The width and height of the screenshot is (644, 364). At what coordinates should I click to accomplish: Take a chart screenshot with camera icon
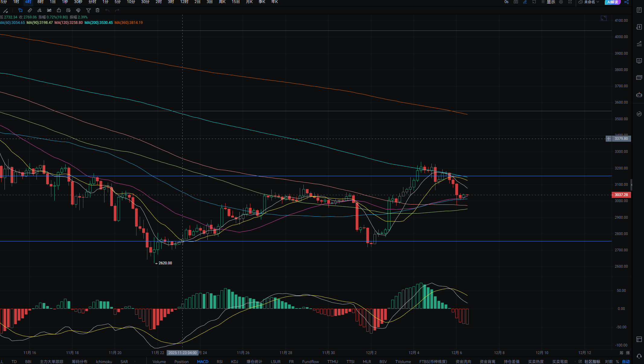click(516, 2)
